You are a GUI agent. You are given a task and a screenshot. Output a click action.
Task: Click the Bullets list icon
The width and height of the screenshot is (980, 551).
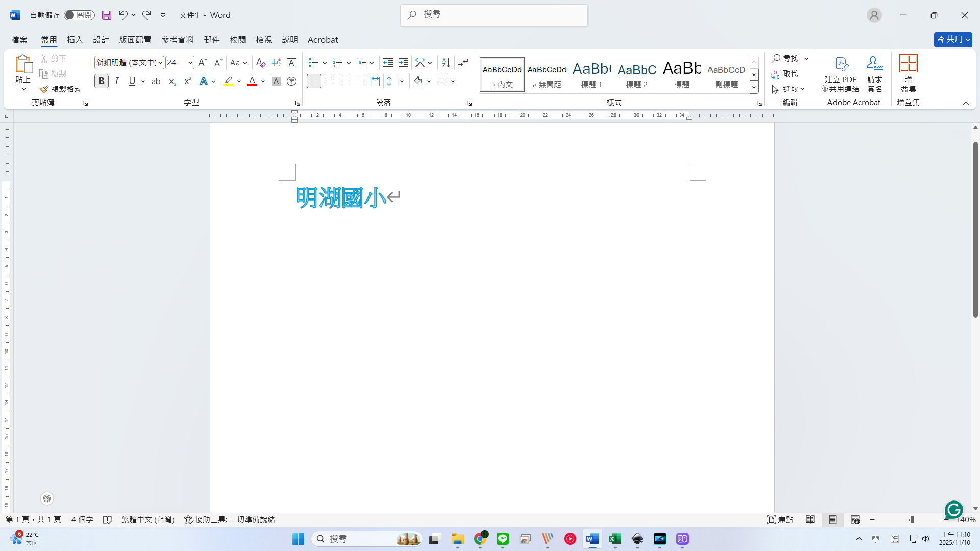(x=313, y=63)
